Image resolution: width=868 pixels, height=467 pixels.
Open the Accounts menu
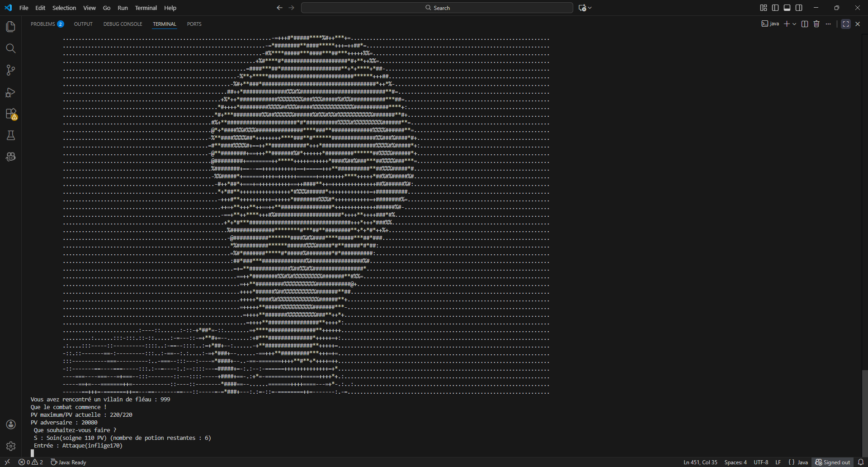[11, 424]
